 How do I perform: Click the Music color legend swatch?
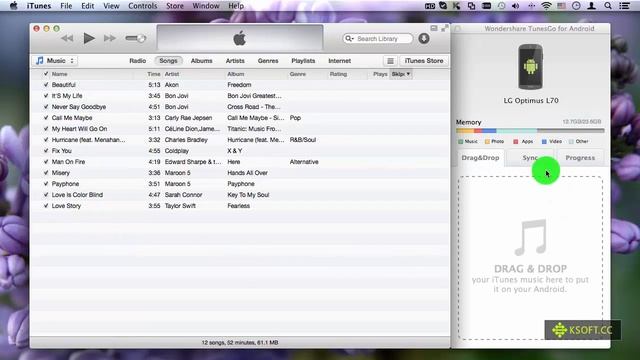click(x=460, y=142)
